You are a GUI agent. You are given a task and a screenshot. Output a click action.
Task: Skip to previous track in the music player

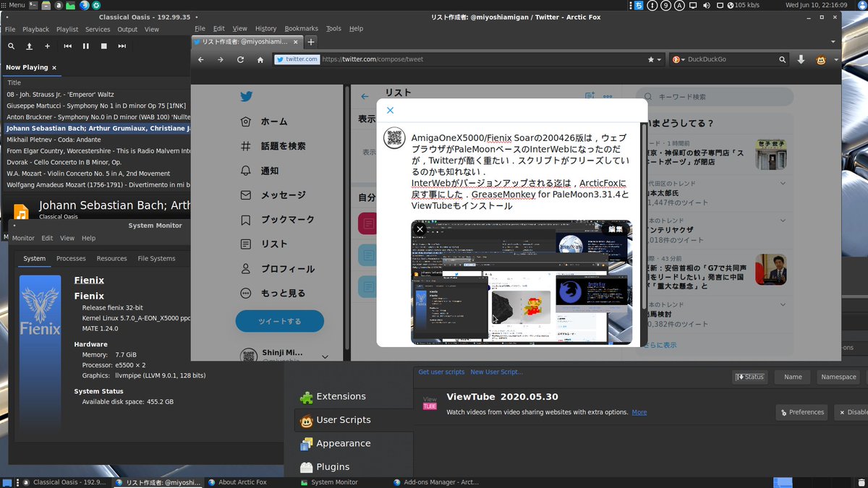pyautogui.click(x=67, y=46)
